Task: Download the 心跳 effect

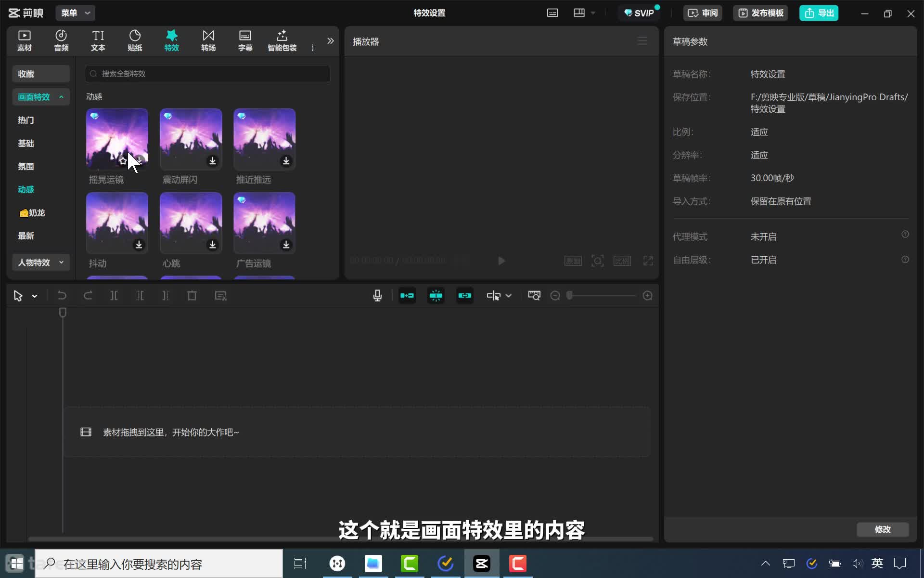Action: click(x=212, y=245)
